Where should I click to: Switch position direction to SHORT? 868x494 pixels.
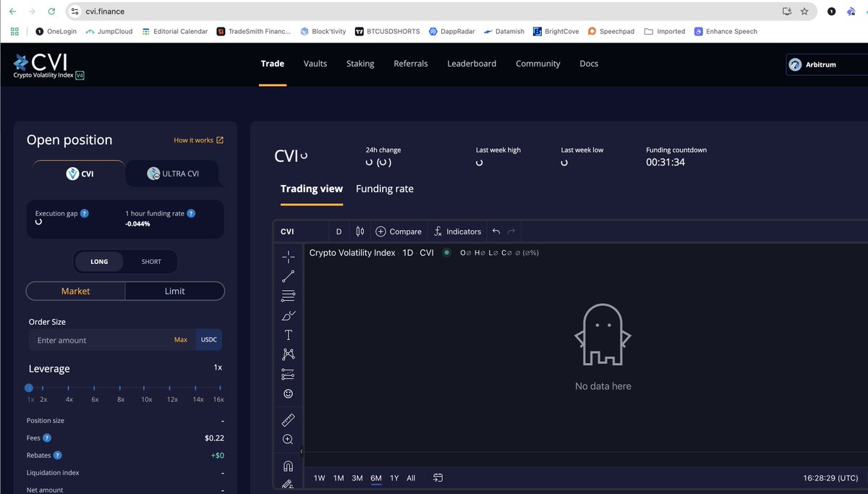pos(151,262)
